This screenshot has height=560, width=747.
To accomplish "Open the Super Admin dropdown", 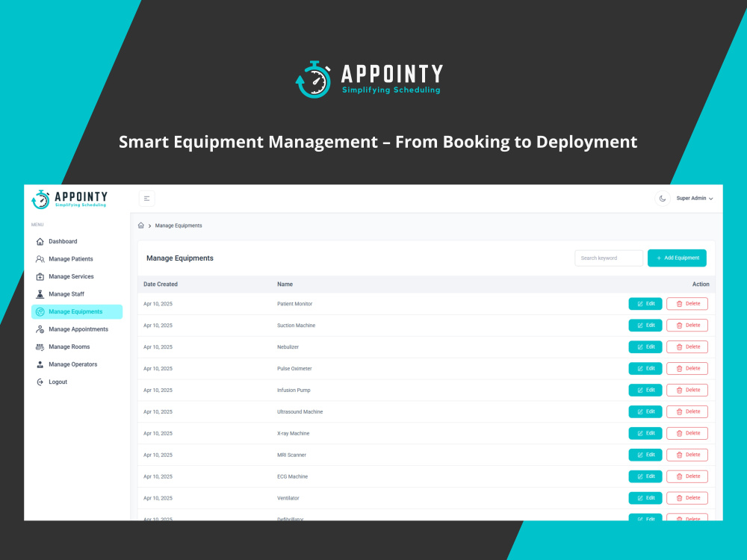I will click(695, 199).
